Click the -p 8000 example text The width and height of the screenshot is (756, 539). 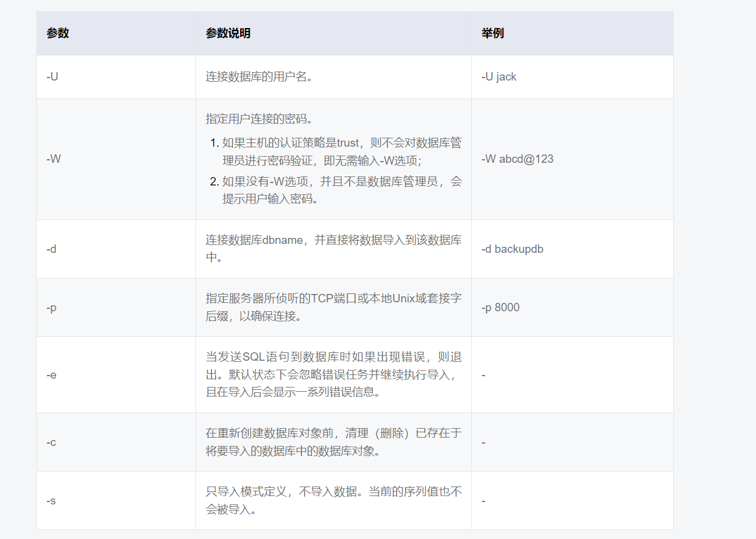coord(500,307)
